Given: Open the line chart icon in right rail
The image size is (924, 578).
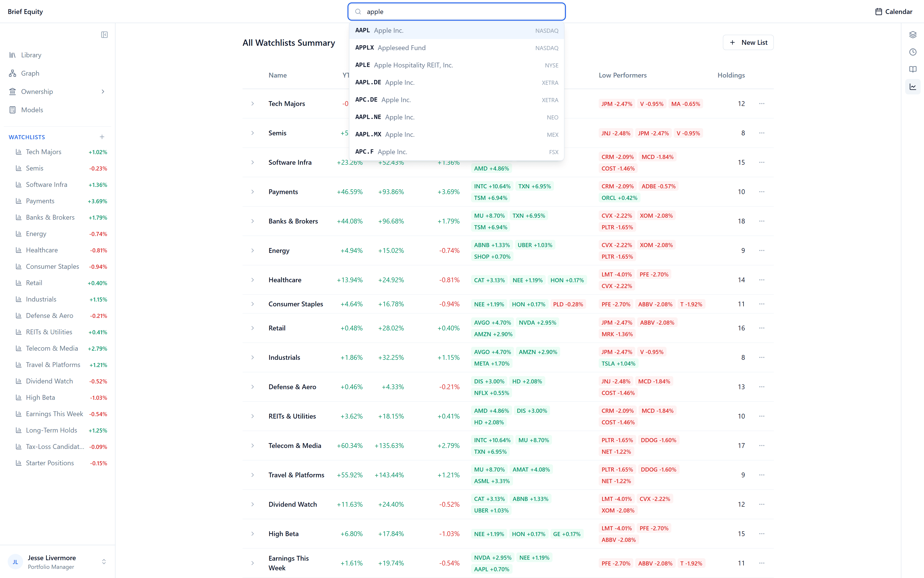Looking at the screenshot, I should (x=912, y=87).
